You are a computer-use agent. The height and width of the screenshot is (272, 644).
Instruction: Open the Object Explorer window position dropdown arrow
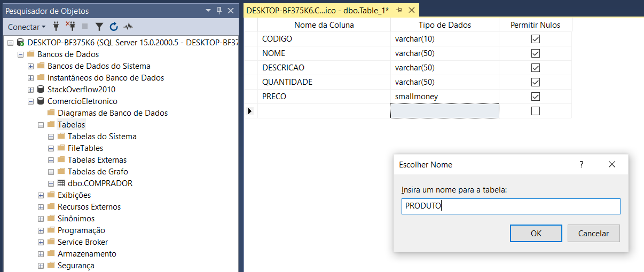click(x=208, y=11)
